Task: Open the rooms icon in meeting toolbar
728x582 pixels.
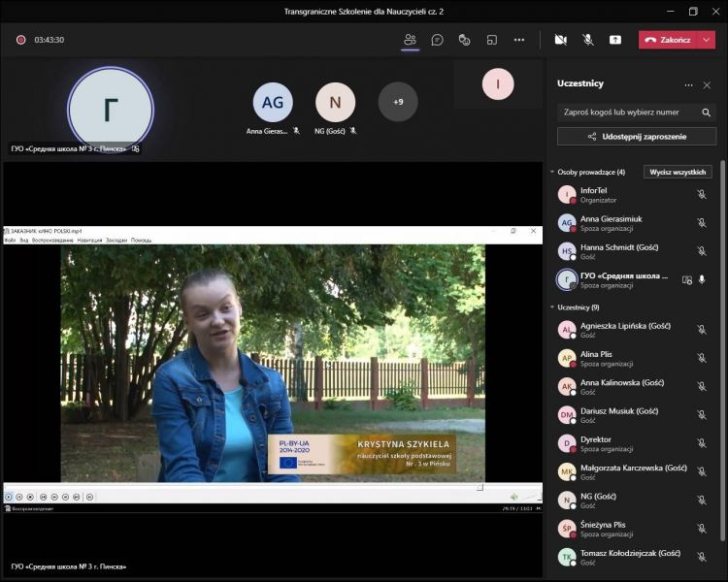Action: click(x=491, y=40)
